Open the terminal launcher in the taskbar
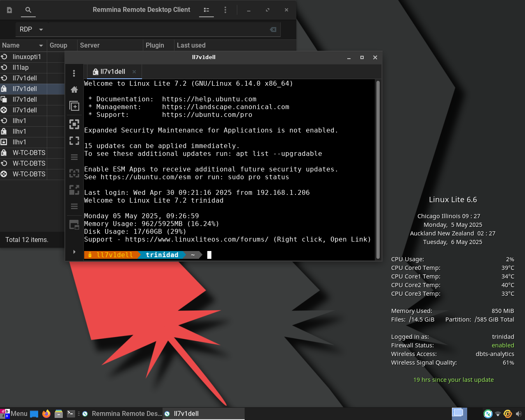 click(71, 413)
